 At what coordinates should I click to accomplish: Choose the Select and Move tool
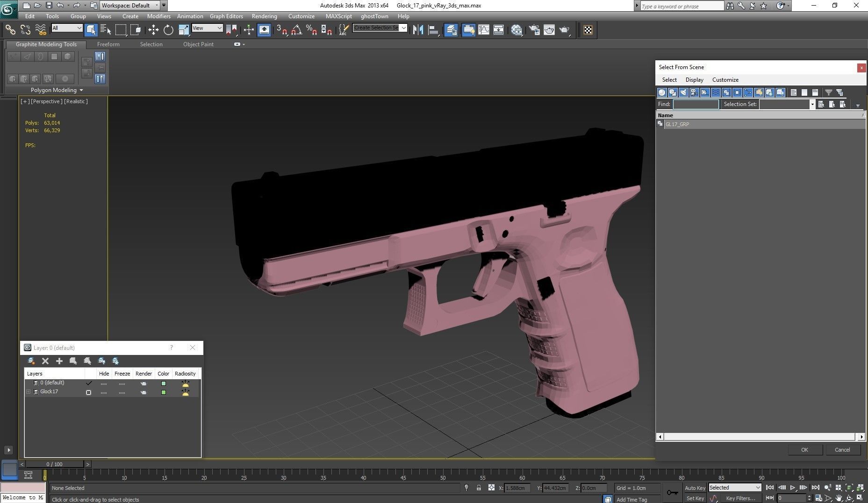153,30
